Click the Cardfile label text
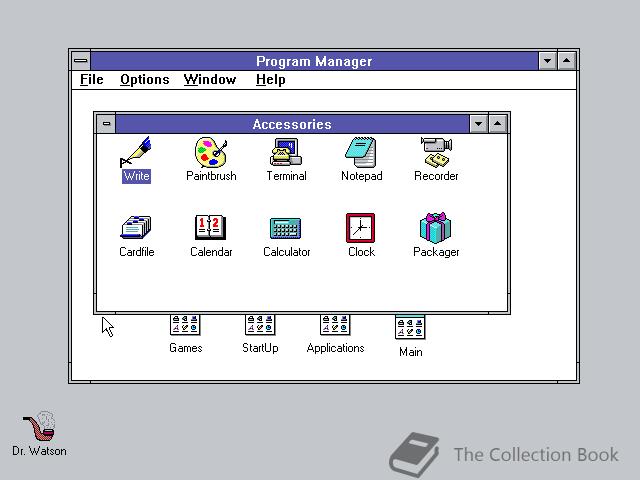 pos(136,252)
